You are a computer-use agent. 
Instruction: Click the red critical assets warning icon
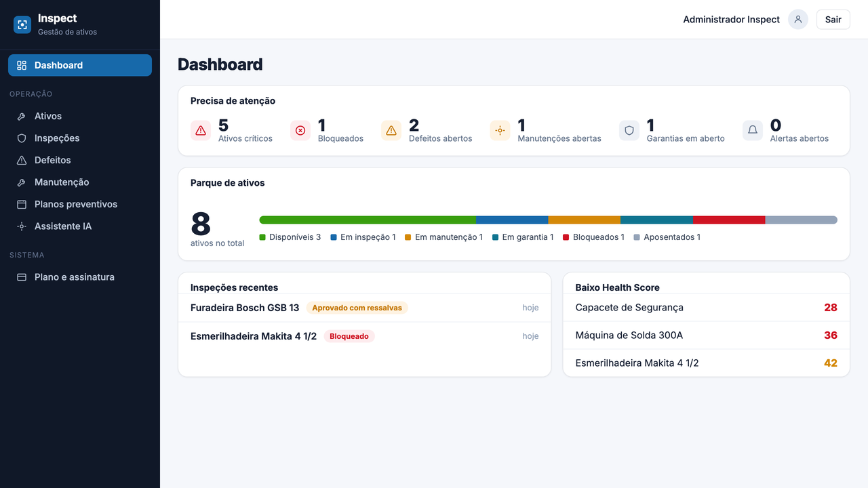tap(201, 131)
